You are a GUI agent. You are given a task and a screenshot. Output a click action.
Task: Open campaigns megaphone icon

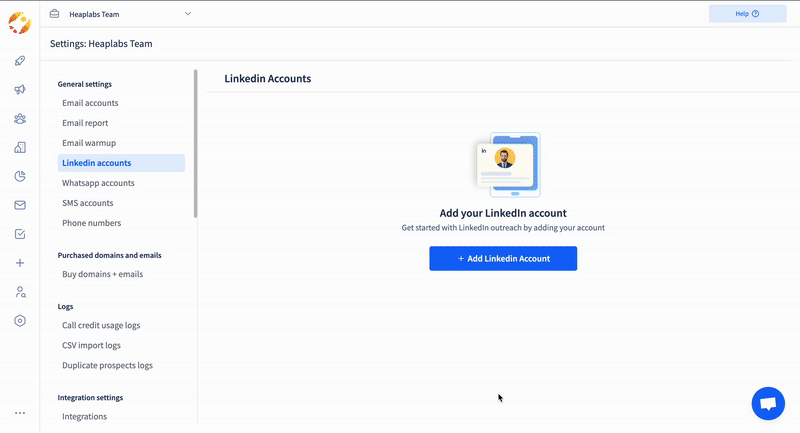tap(20, 90)
